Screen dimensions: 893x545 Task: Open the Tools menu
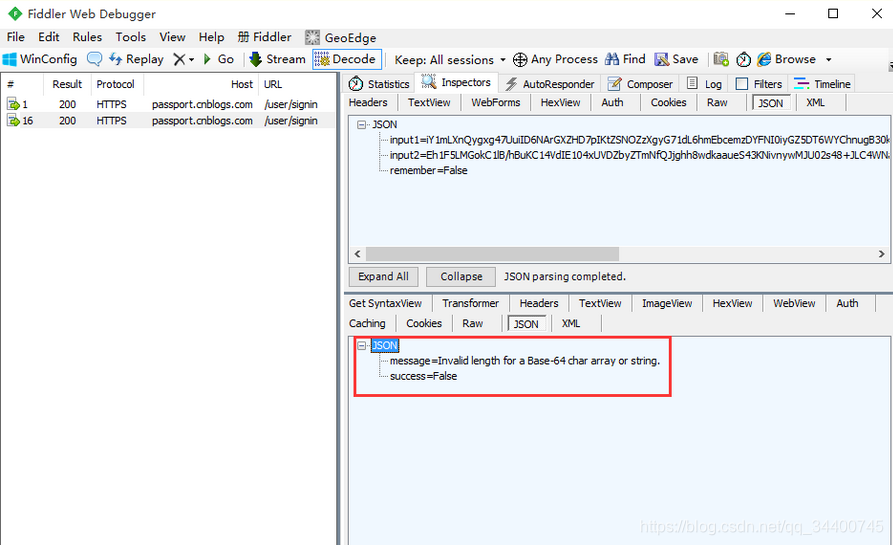coord(130,37)
